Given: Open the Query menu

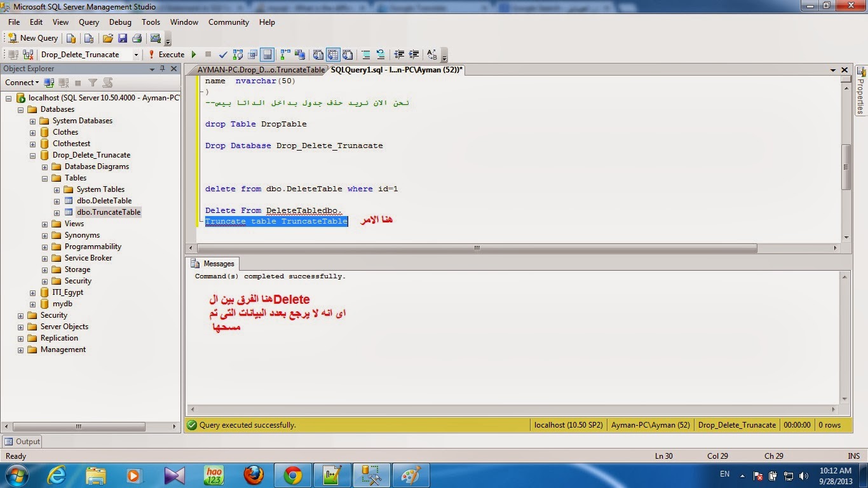Looking at the screenshot, I should pos(88,22).
